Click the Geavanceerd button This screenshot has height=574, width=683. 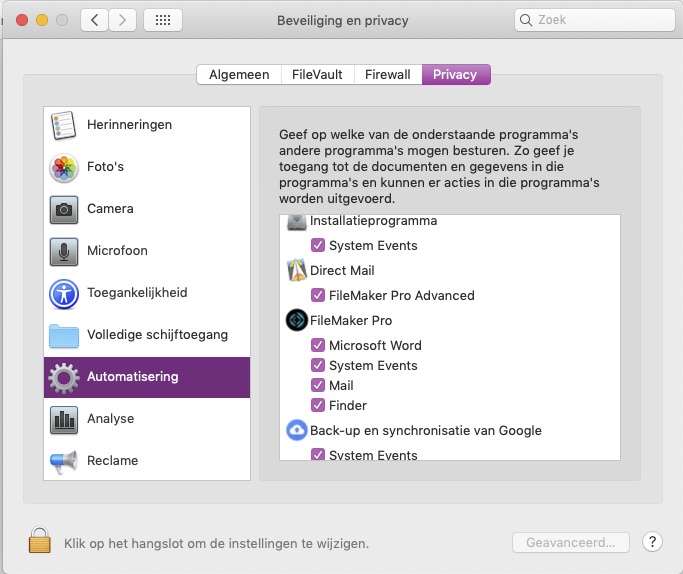tap(571, 543)
